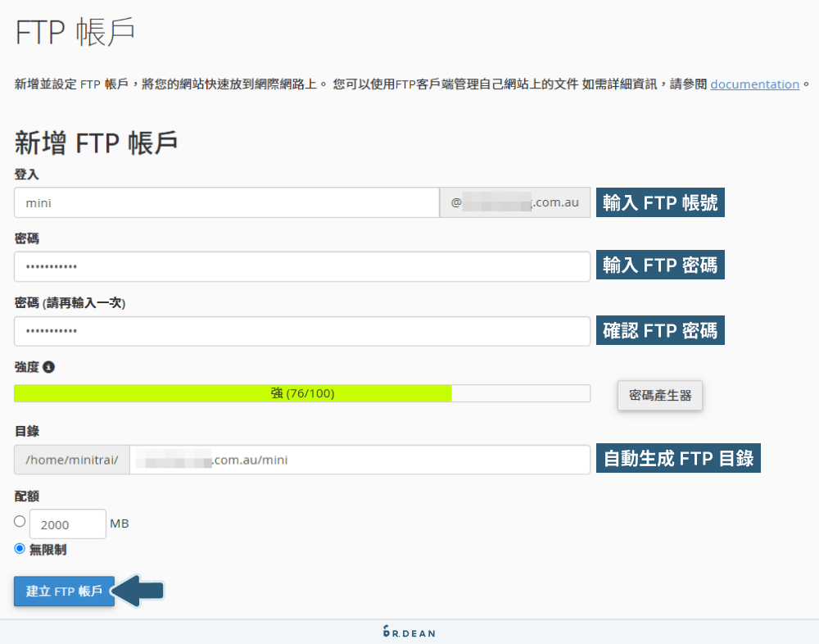This screenshot has width=819, height=644.
Task: Click the first 密碼 password field
Action: [301, 266]
